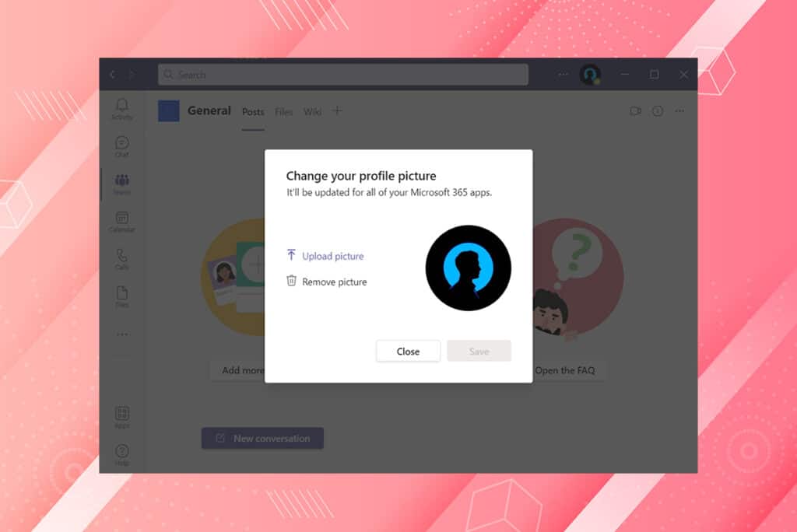Click Remove picture option
Screen dimensions: 797x532
coord(335,282)
